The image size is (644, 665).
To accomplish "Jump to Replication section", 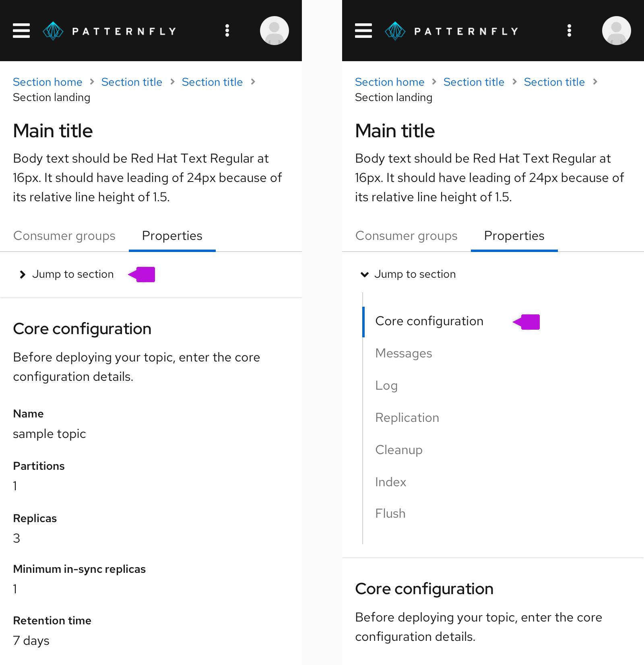I will pyautogui.click(x=407, y=417).
